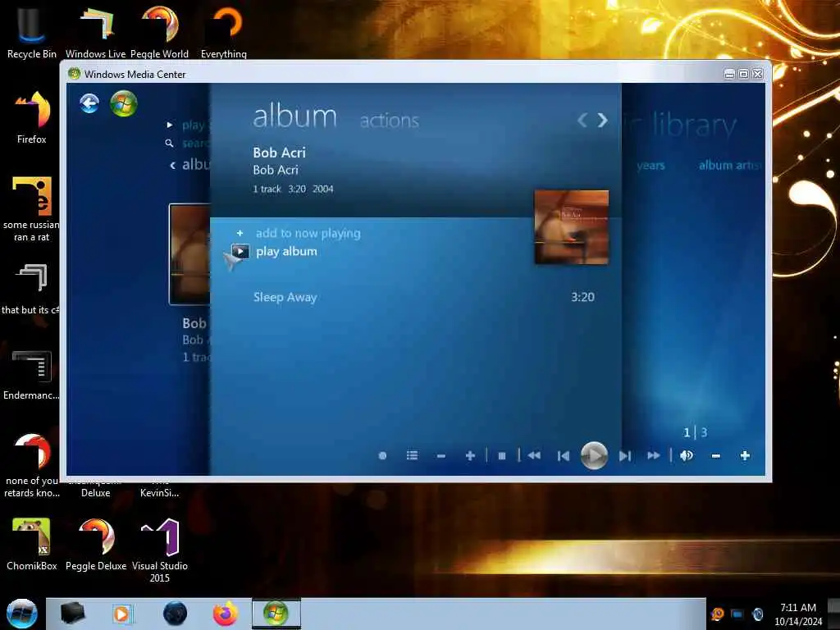Screen dimensions: 840x630
Task: Click the next page right chevron
Action: click(x=603, y=120)
